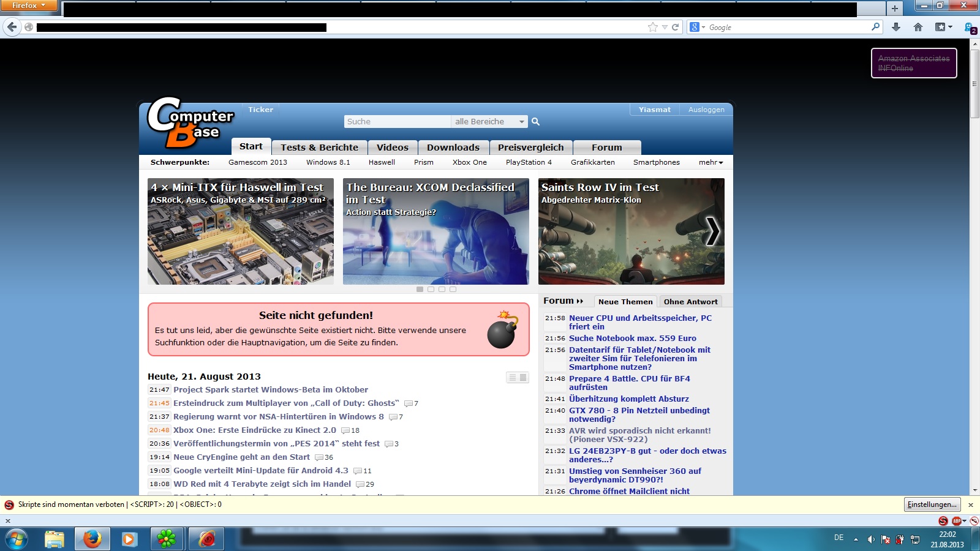Image resolution: width=980 pixels, height=551 pixels.
Task: Open the NoScript icon in the add-on bar
Action: [x=943, y=521]
